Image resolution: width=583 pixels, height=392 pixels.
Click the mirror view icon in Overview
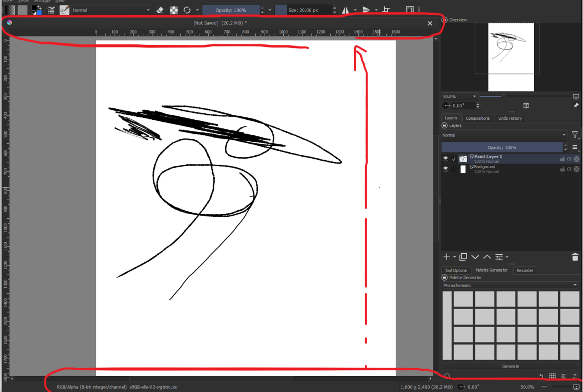pos(526,106)
